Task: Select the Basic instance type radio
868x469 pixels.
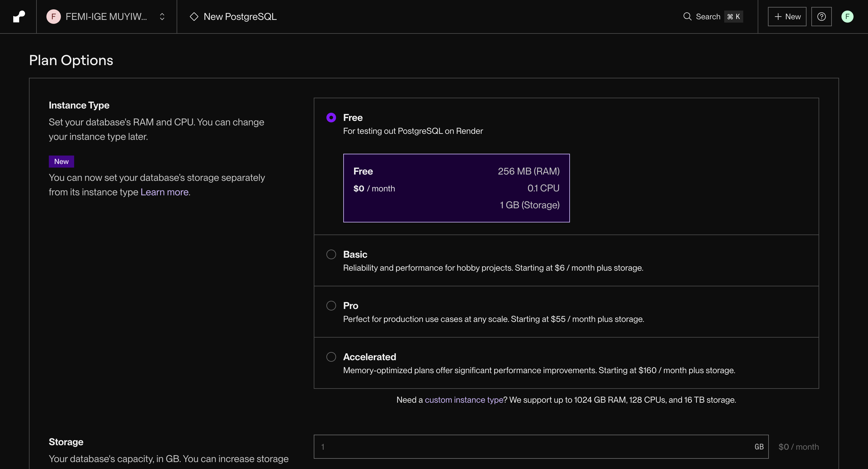Action: pos(331,254)
